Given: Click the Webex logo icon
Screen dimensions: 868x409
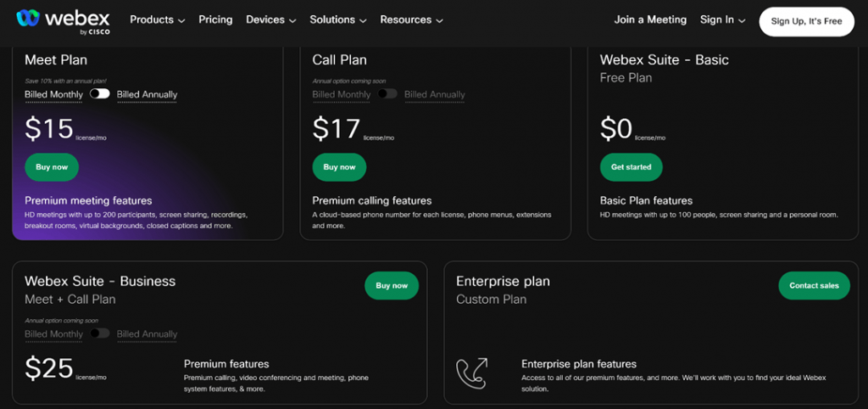Looking at the screenshot, I should click(27, 20).
